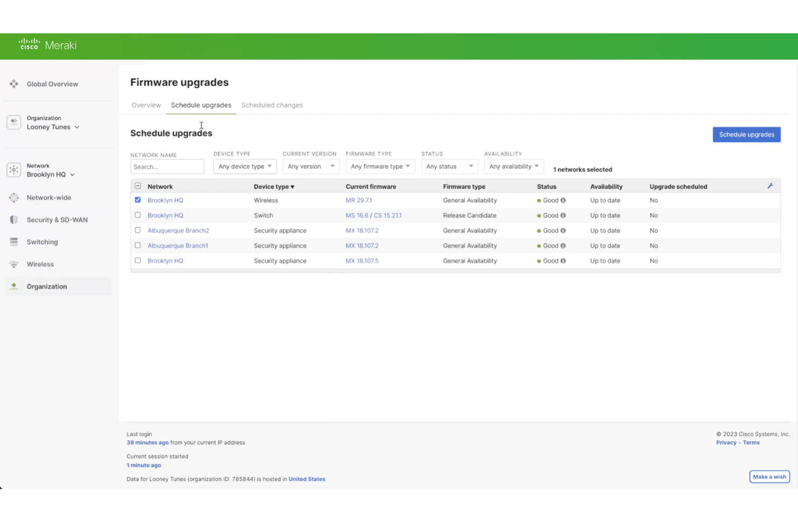Click MX 18.107.2 in Albuquerque Branch2 row

tap(362, 230)
